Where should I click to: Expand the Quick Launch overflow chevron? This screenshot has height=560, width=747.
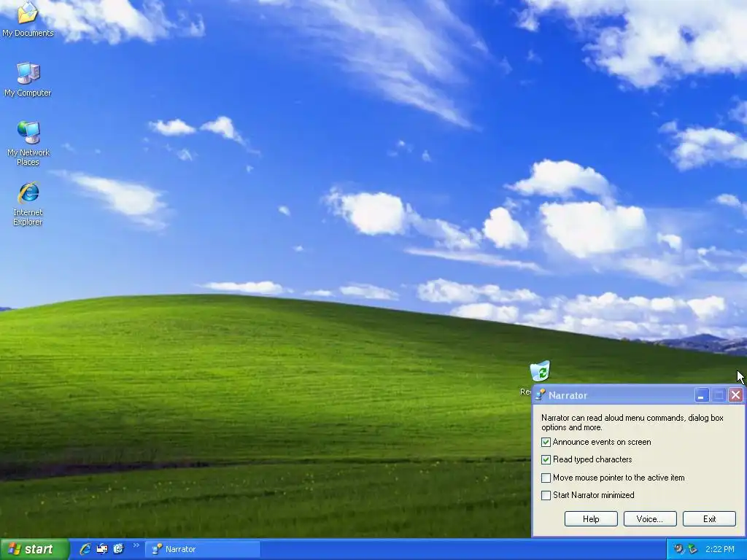(136, 545)
